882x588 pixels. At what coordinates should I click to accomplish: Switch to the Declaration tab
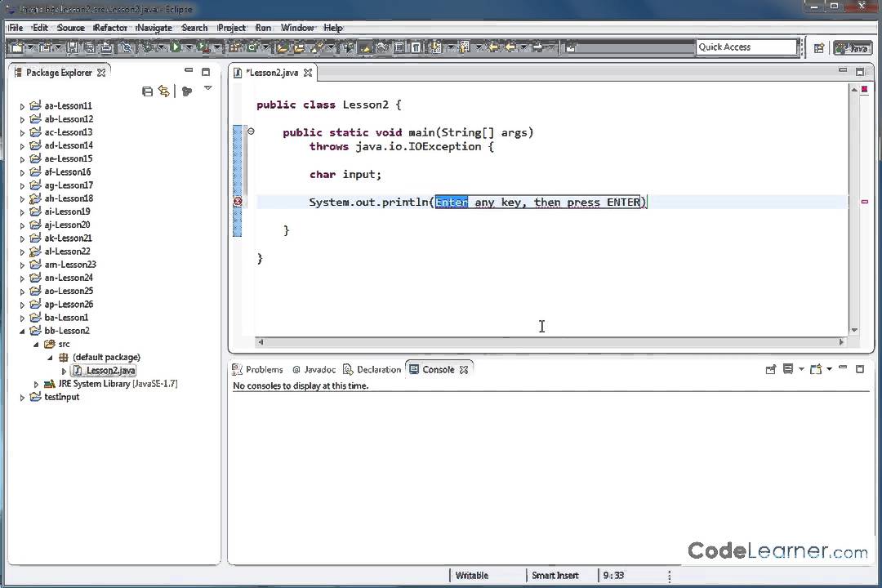tap(372, 370)
